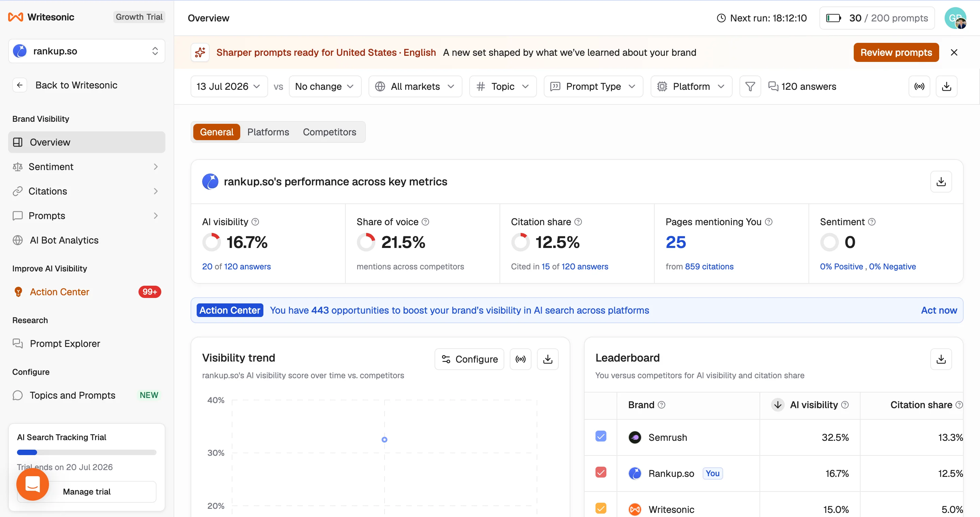Click the 20 of 120 answers link

(236, 267)
